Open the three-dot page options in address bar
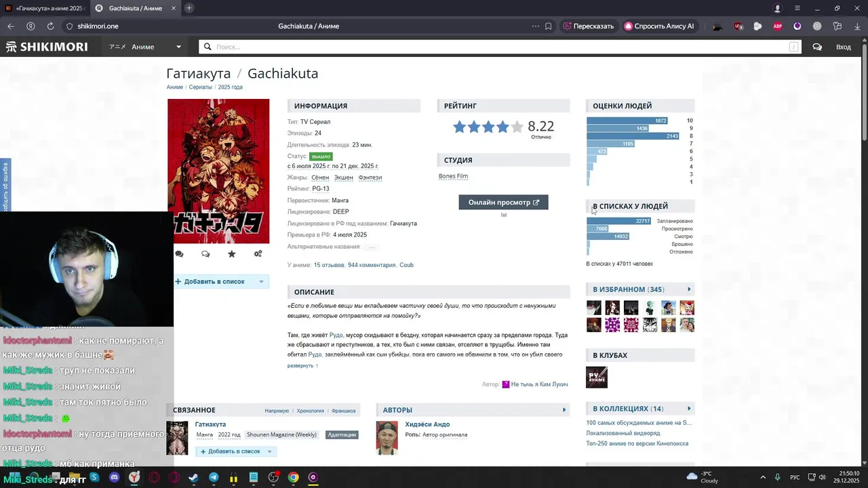The width and height of the screenshot is (868, 488). (x=536, y=26)
